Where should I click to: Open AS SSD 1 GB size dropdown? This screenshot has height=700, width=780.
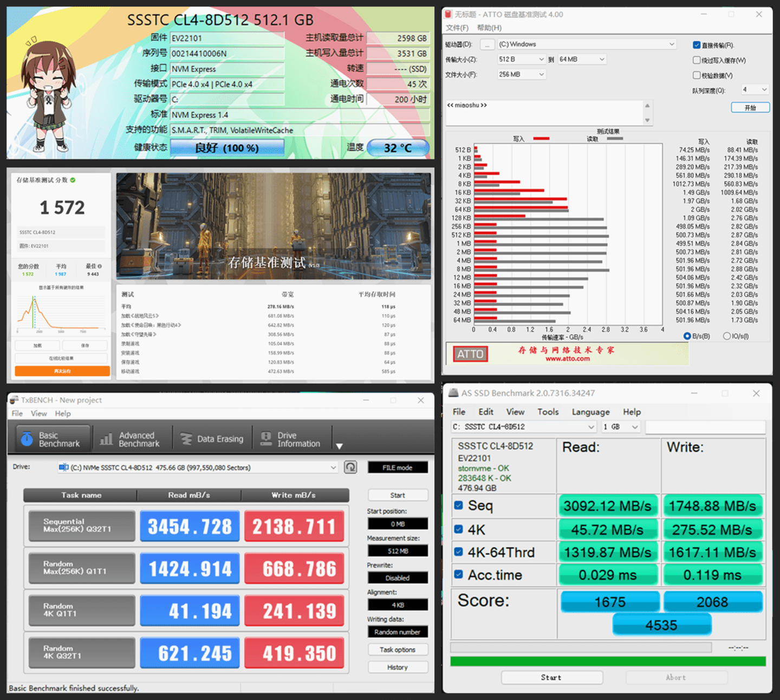point(621,427)
